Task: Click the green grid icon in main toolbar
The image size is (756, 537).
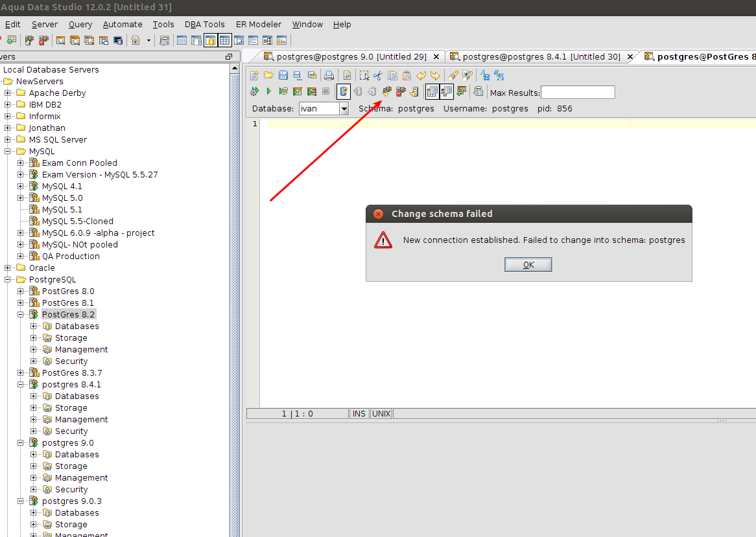Action: (12, 40)
